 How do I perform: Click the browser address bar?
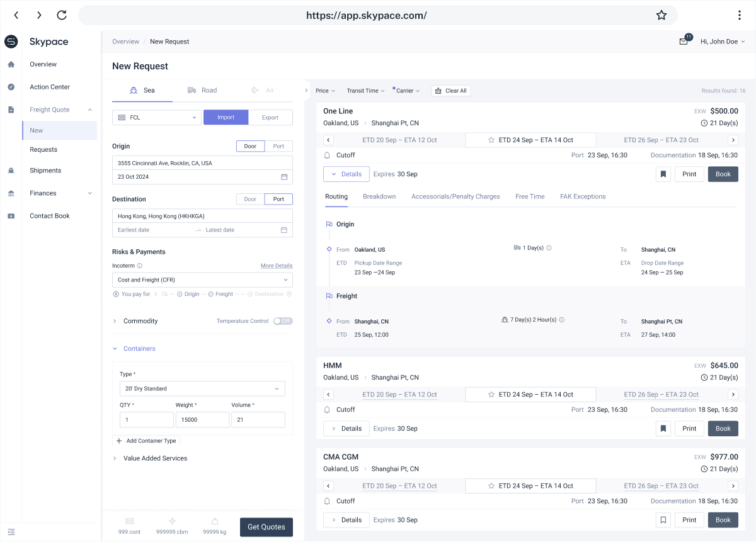pyautogui.click(x=378, y=15)
